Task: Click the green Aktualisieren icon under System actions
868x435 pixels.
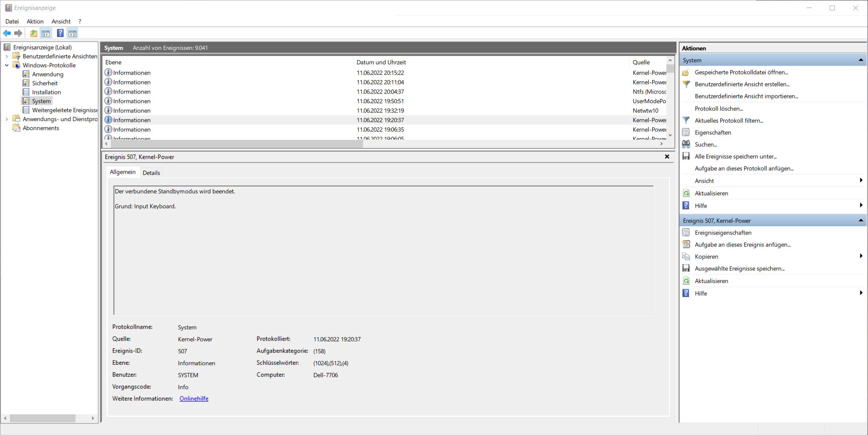Action: click(x=686, y=193)
